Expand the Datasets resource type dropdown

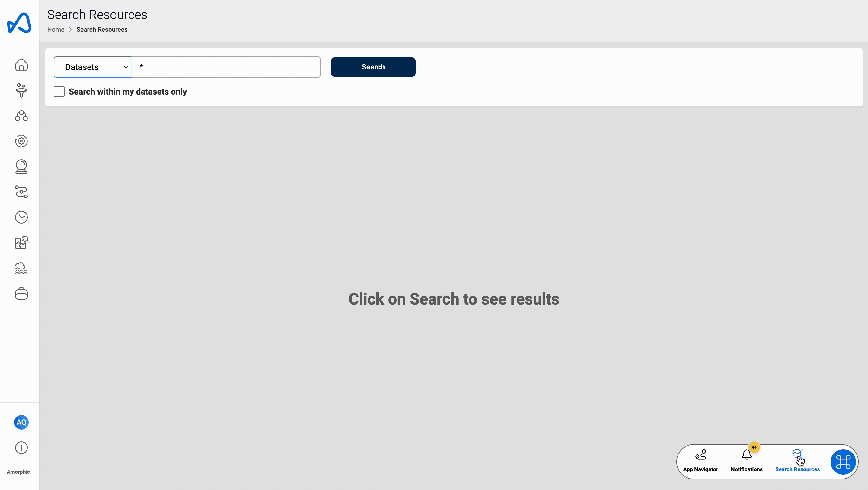pyautogui.click(x=92, y=67)
